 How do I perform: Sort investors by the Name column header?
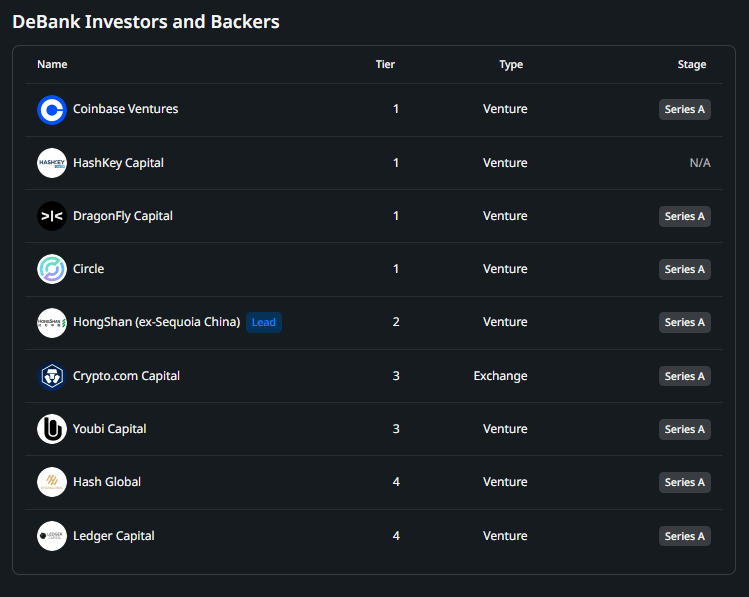(x=52, y=65)
